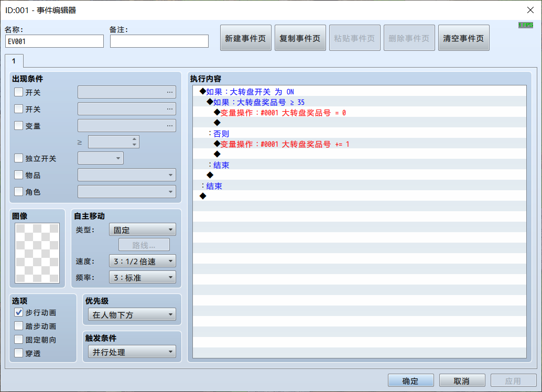This screenshot has height=392, width=542.
Task: Click the variable value stepper field
Action: 114,141
